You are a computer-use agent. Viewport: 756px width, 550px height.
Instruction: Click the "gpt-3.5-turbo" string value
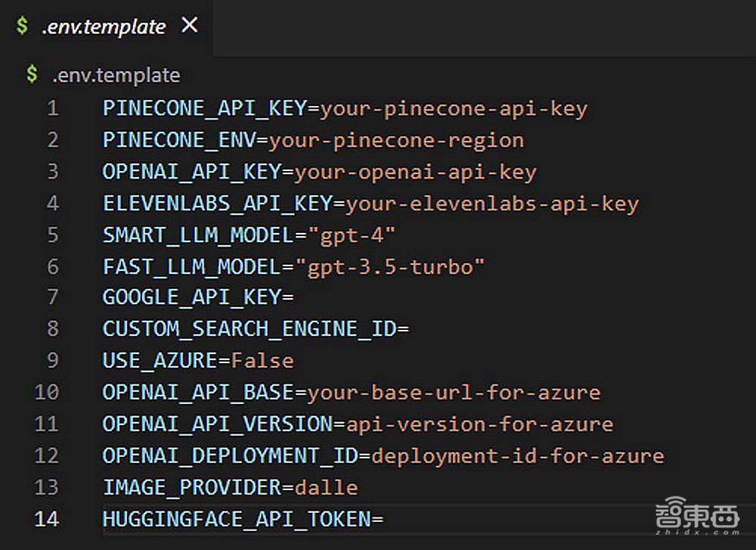point(390,266)
